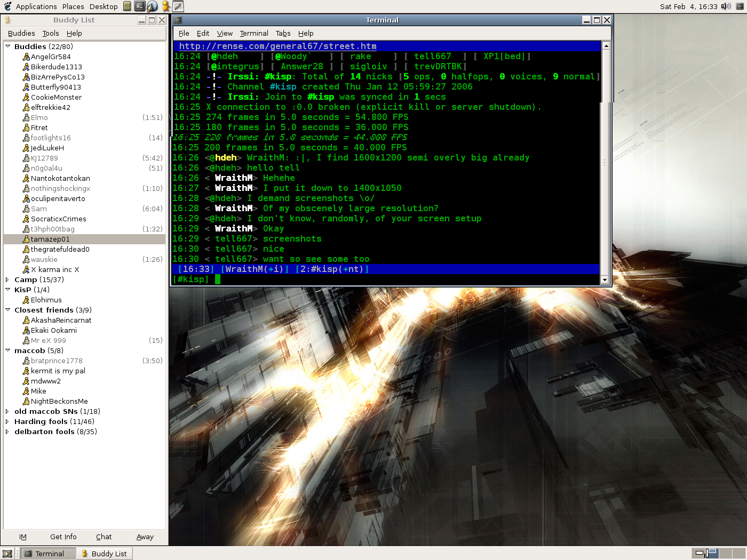Collapse the maccob group

coord(8,350)
